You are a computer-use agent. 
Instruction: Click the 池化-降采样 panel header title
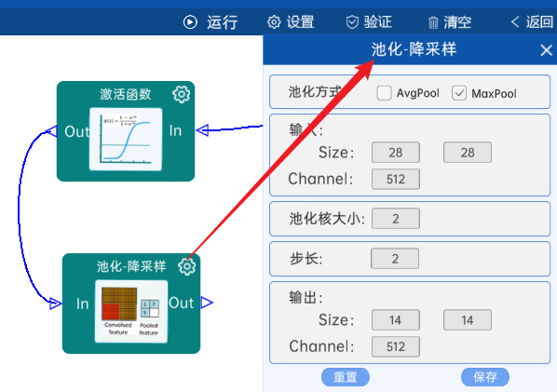coord(414,49)
